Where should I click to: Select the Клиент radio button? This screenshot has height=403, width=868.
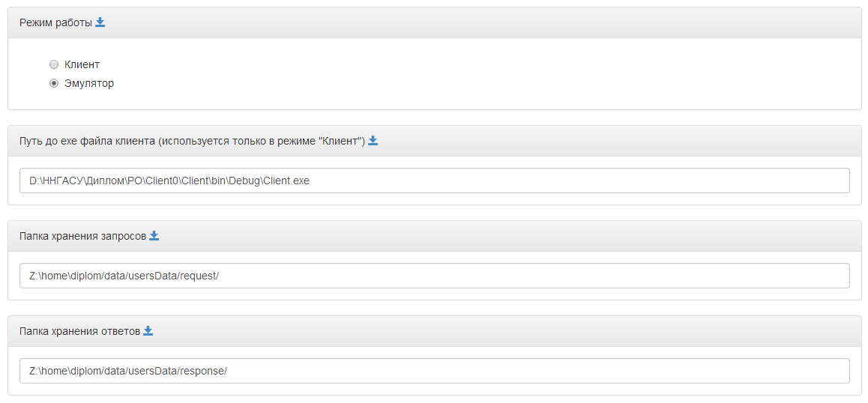pyautogui.click(x=54, y=64)
